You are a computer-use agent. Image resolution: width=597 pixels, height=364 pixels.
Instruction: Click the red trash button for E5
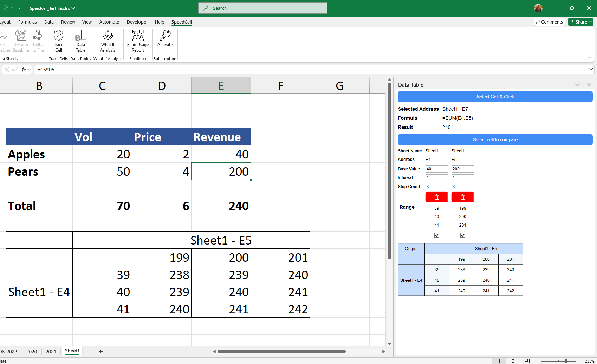coord(462,197)
